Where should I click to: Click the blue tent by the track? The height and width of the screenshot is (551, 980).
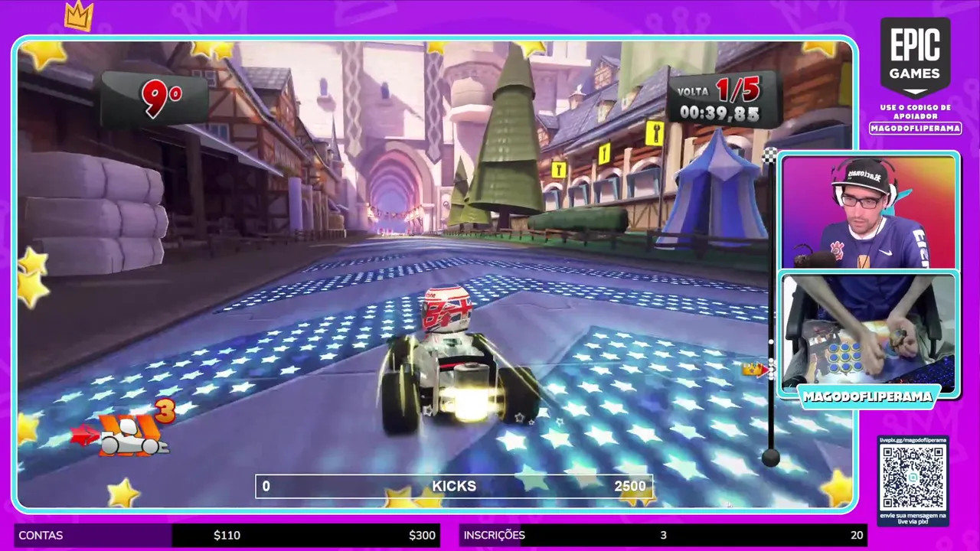click(x=712, y=187)
